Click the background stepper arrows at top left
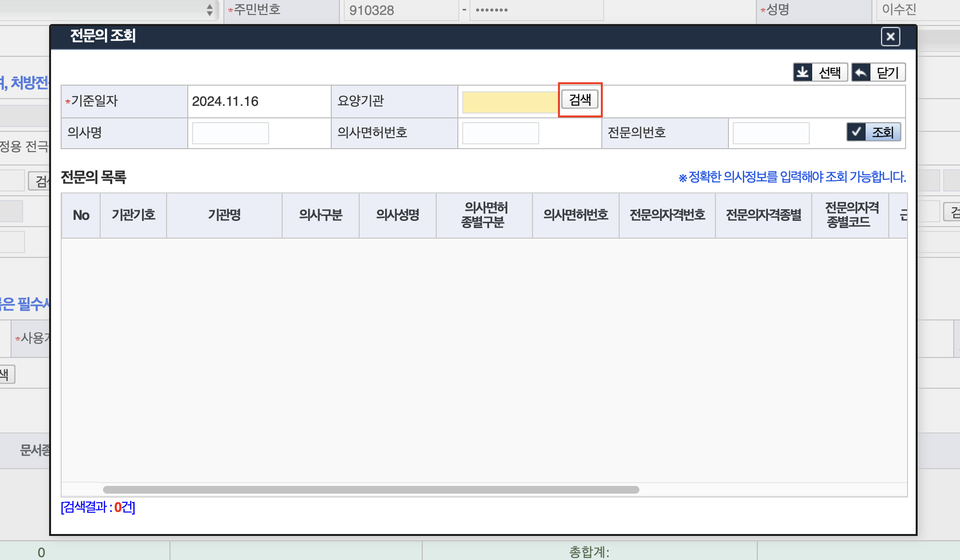 coord(209,10)
